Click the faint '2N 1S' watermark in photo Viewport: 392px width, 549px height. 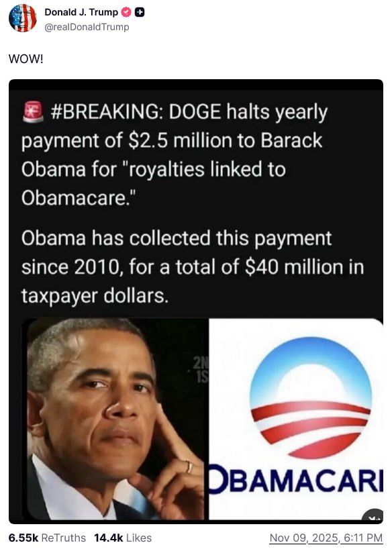click(201, 369)
